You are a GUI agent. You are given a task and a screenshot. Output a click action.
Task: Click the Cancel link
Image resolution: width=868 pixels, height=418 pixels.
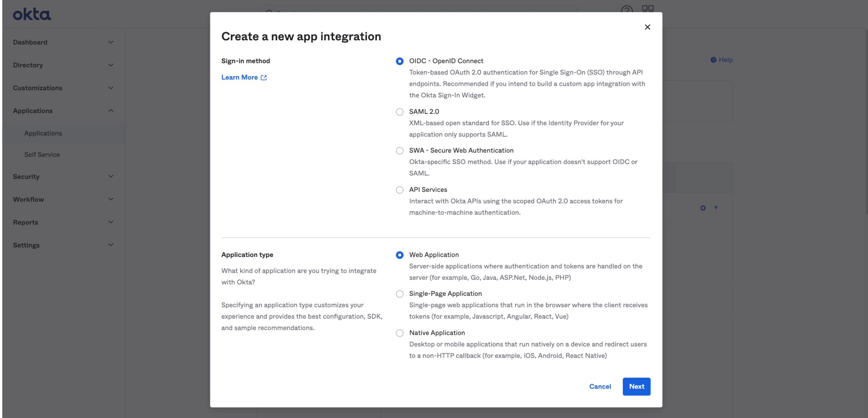point(600,386)
